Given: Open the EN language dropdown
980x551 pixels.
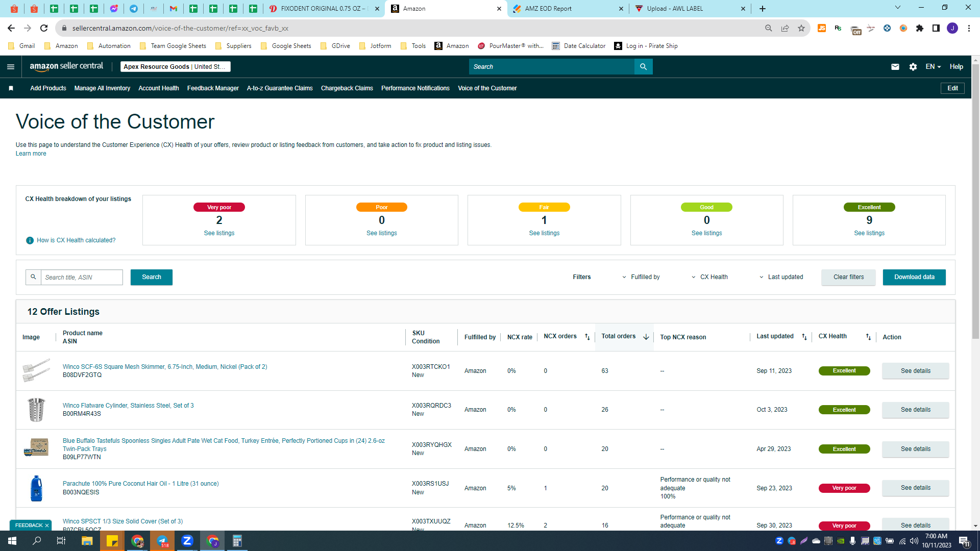Looking at the screenshot, I should click(933, 67).
